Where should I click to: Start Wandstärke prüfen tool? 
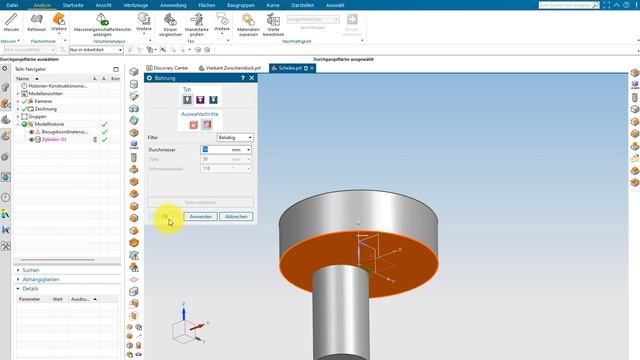click(197, 24)
